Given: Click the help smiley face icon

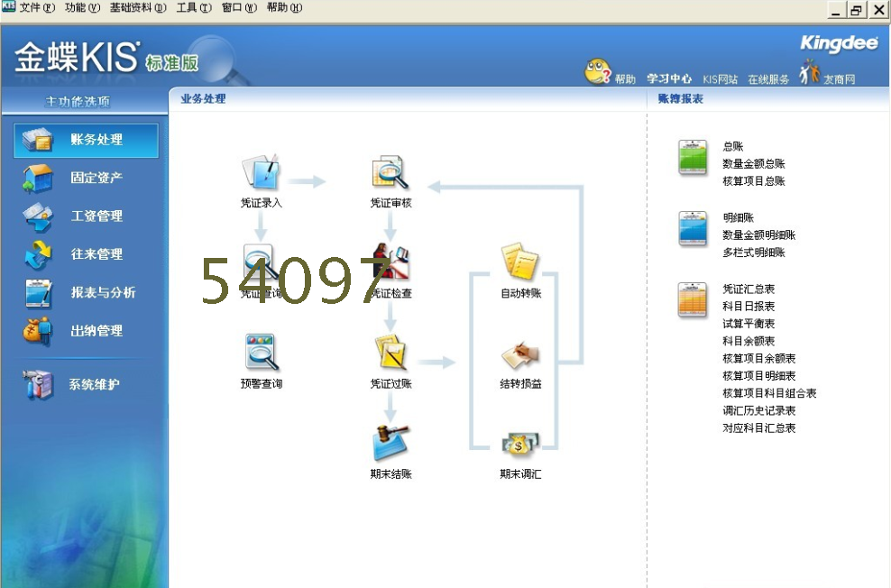Looking at the screenshot, I should (x=598, y=71).
